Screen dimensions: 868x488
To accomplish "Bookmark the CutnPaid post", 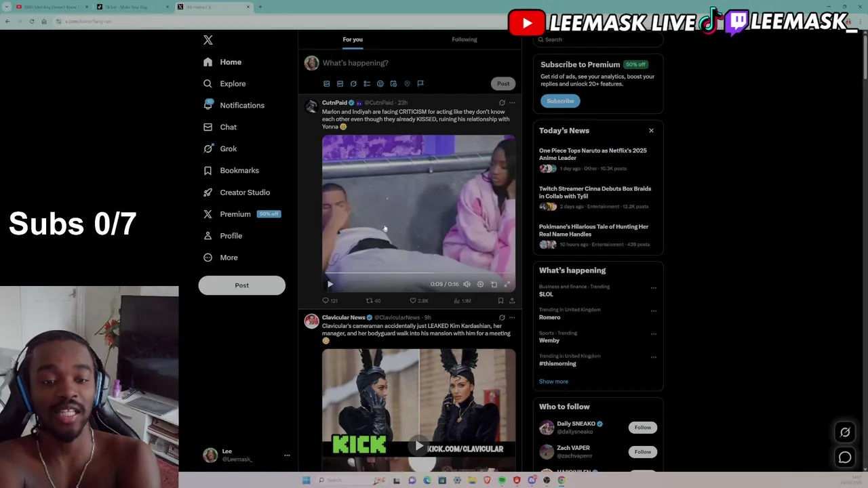I will (x=500, y=300).
